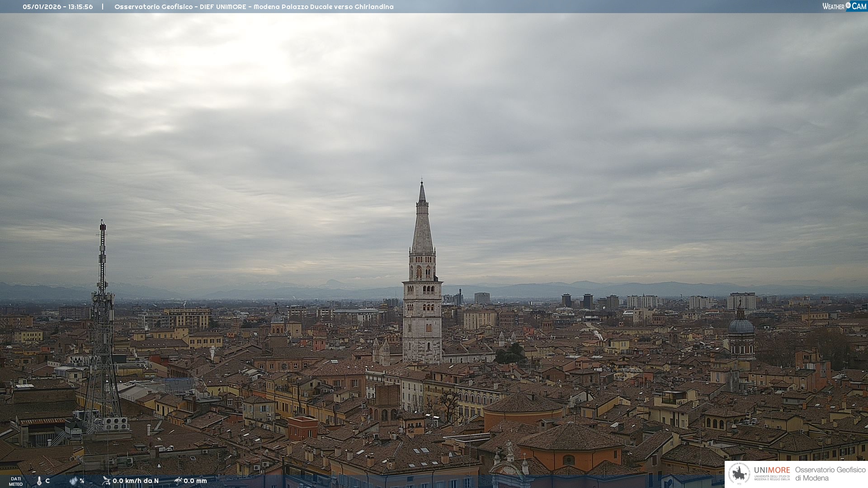Click the UNIMORE horseman seal emblem
Viewport: 868px width, 488px height.
(x=740, y=474)
